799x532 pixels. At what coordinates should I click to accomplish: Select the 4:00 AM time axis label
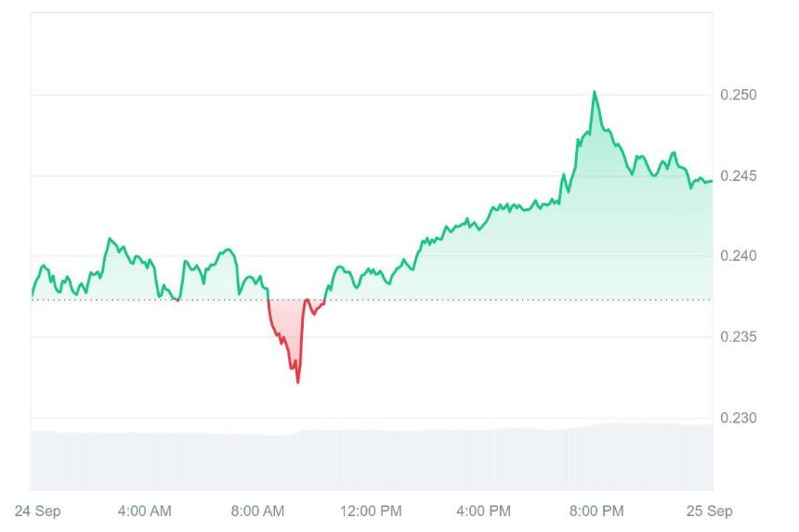coord(145,511)
